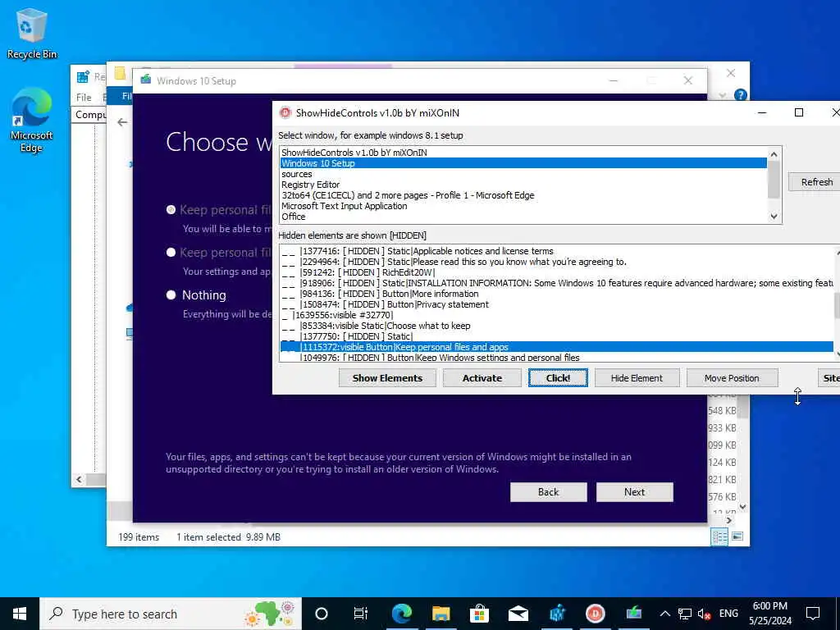Viewport: 840px width, 630px height.
Task: Select 'Choose what to keep' static row
Action: click(x=557, y=326)
